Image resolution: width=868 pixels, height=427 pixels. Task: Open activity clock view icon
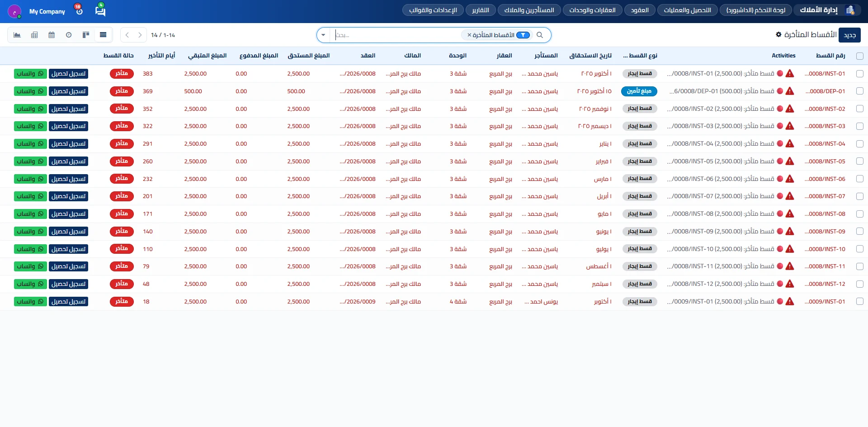tap(69, 35)
